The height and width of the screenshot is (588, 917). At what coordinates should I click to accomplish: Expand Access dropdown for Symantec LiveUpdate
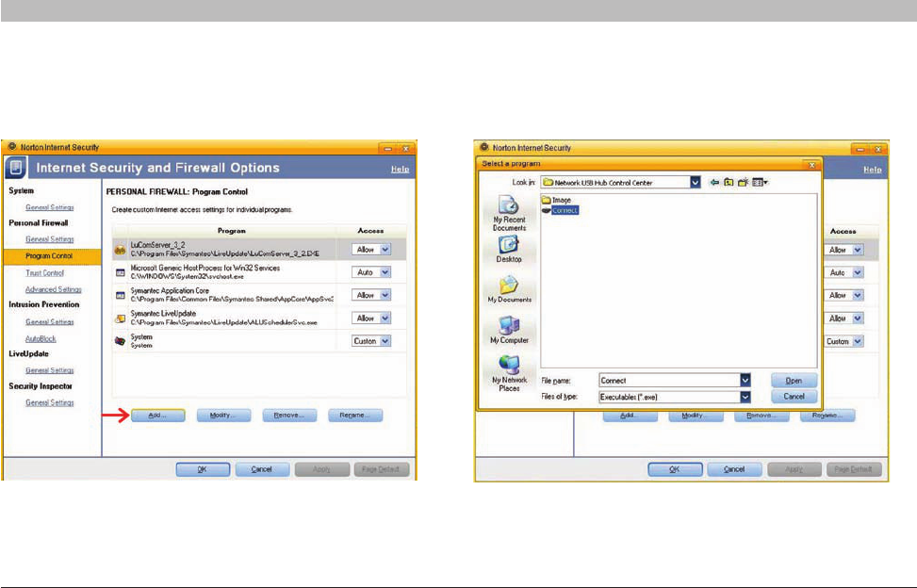pos(385,318)
